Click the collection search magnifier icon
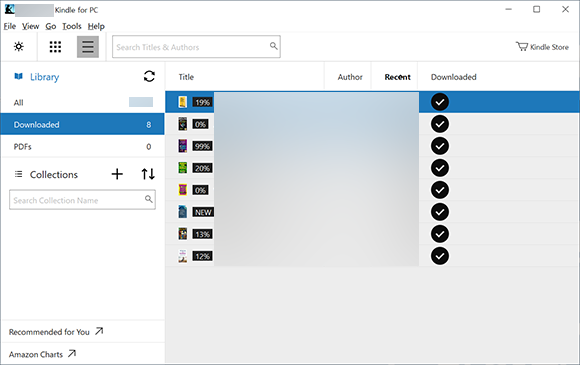The width and height of the screenshot is (580, 365). point(148,199)
